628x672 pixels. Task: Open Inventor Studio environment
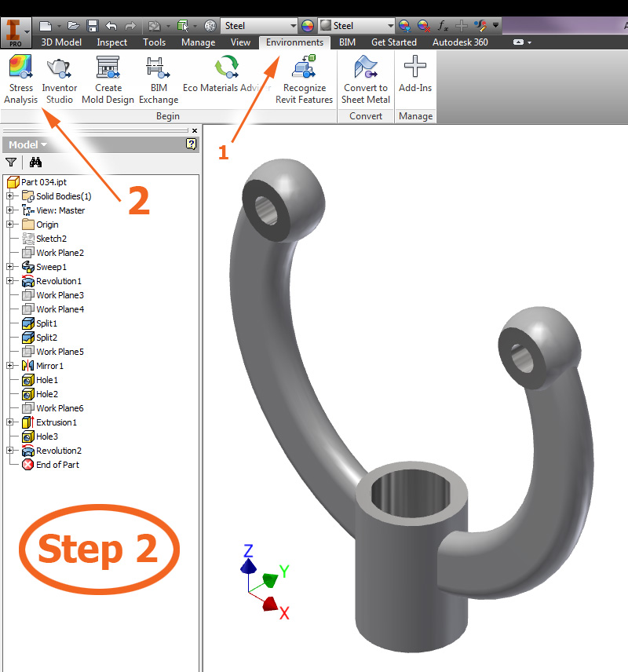coord(59,79)
